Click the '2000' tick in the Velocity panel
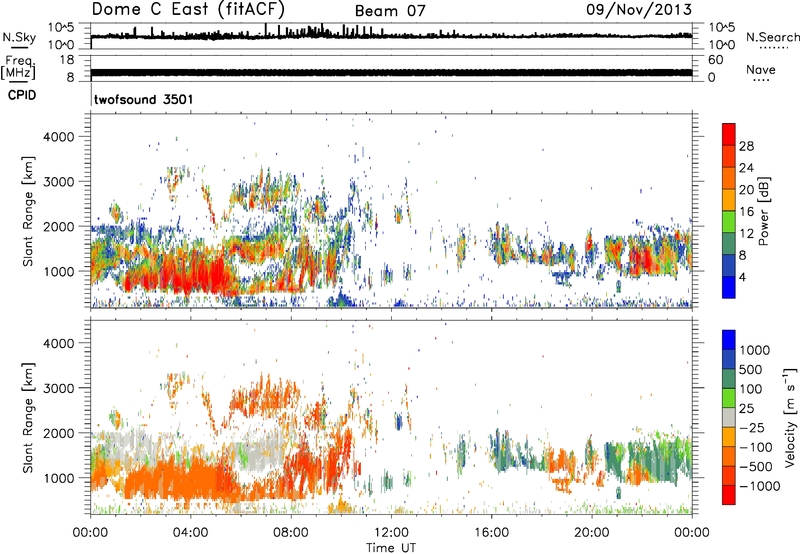 (x=59, y=433)
